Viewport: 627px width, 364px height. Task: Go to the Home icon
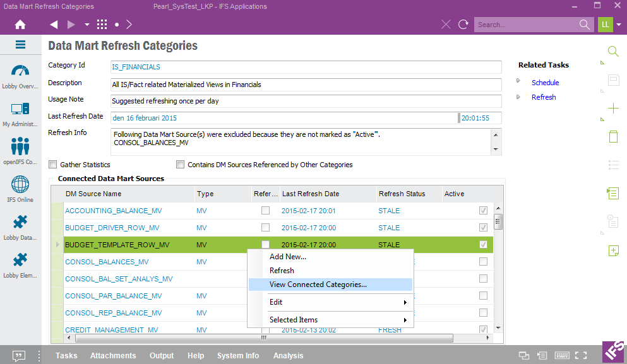20,25
